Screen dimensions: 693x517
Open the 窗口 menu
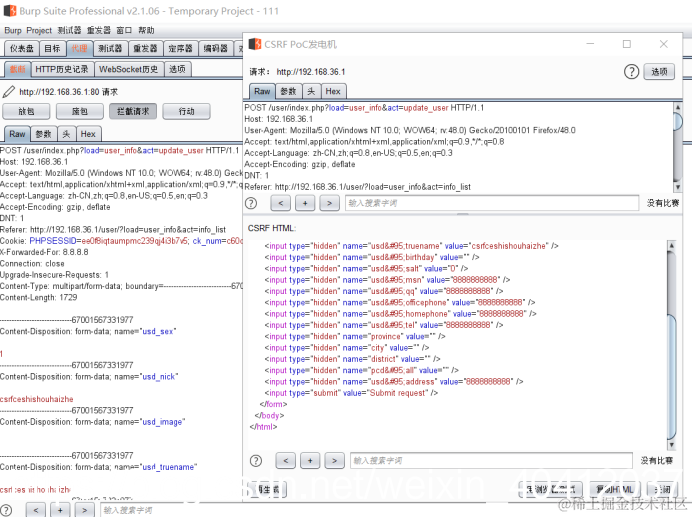[124, 30]
